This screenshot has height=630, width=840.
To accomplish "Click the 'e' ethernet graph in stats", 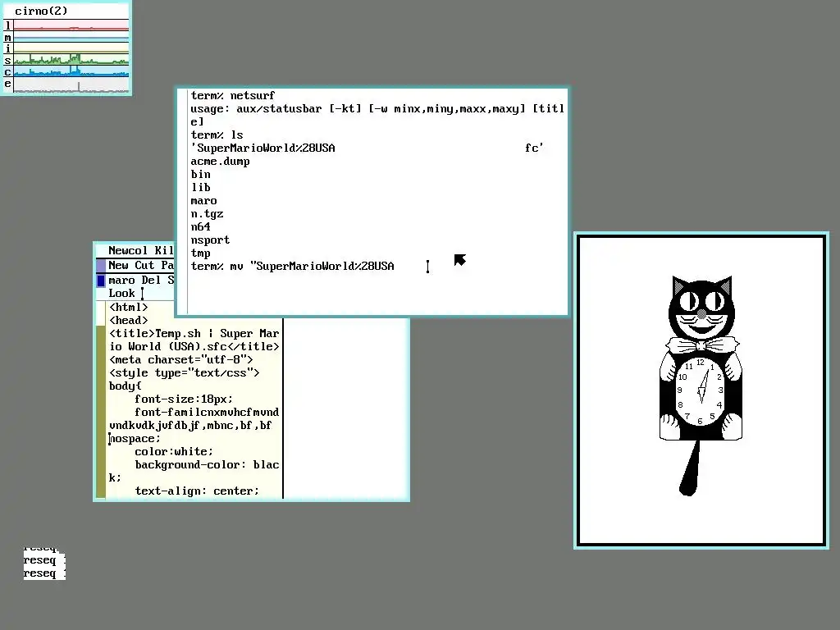I will point(71,84).
